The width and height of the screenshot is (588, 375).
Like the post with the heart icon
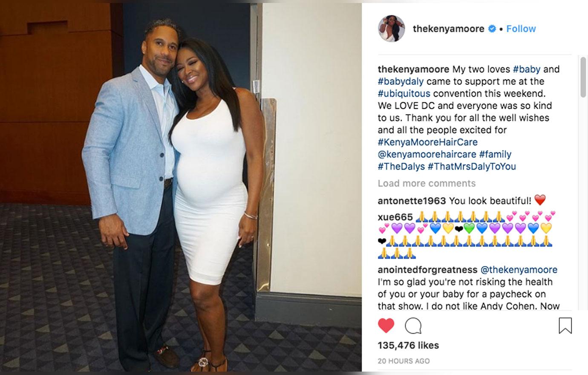coord(386,326)
